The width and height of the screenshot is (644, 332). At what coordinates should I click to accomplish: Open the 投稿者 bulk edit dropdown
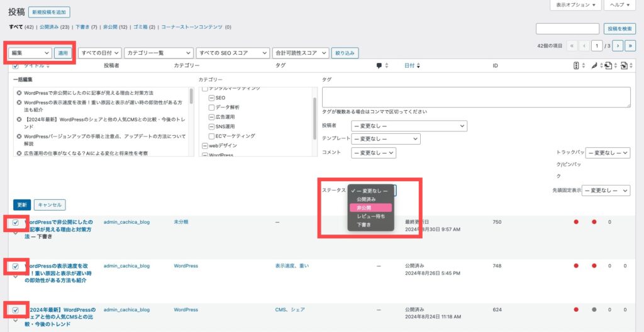pos(409,126)
